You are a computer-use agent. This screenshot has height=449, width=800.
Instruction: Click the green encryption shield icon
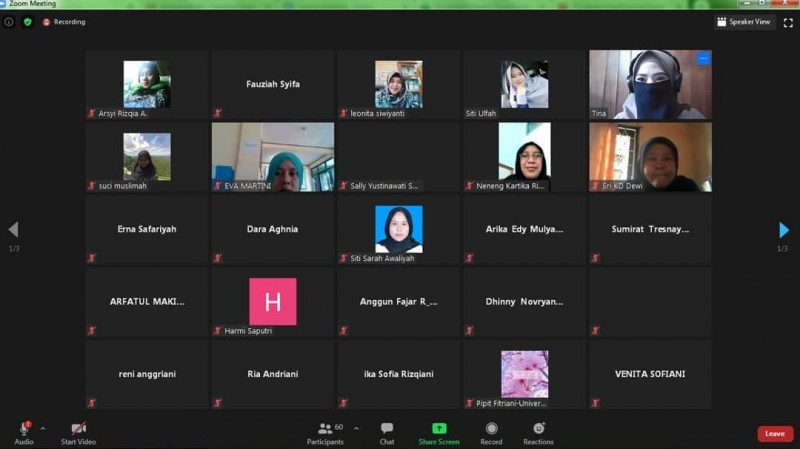[x=28, y=22]
